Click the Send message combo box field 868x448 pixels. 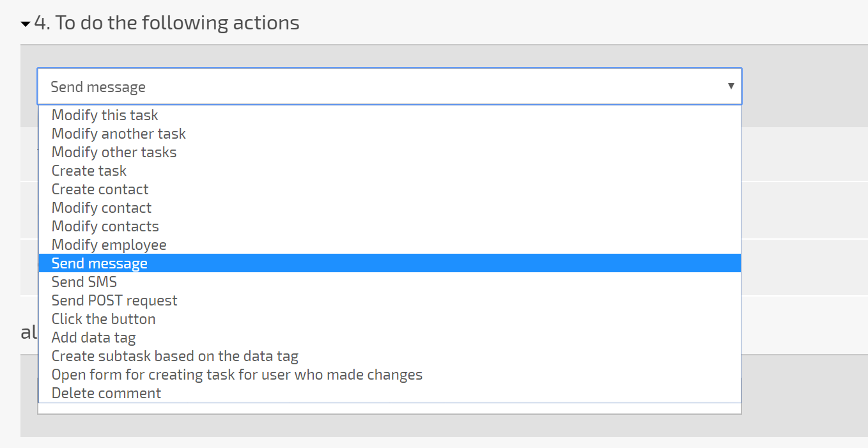(389, 86)
